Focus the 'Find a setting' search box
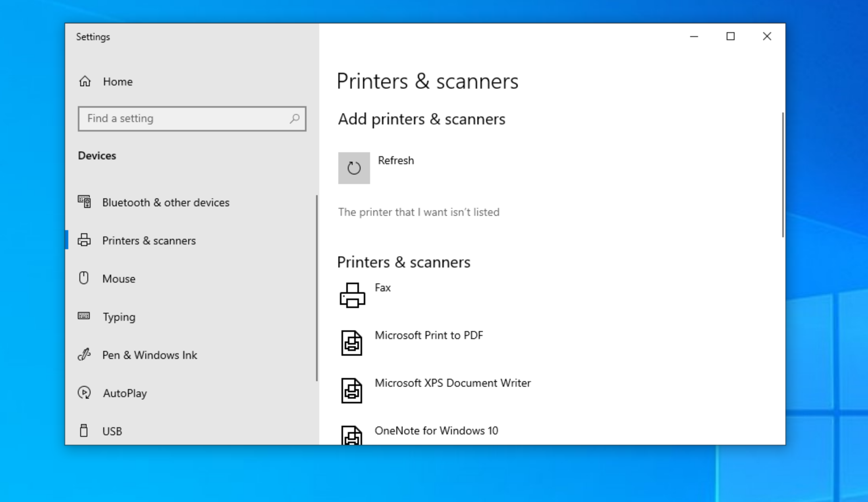The width and height of the screenshot is (868, 502). click(x=183, y=118)
